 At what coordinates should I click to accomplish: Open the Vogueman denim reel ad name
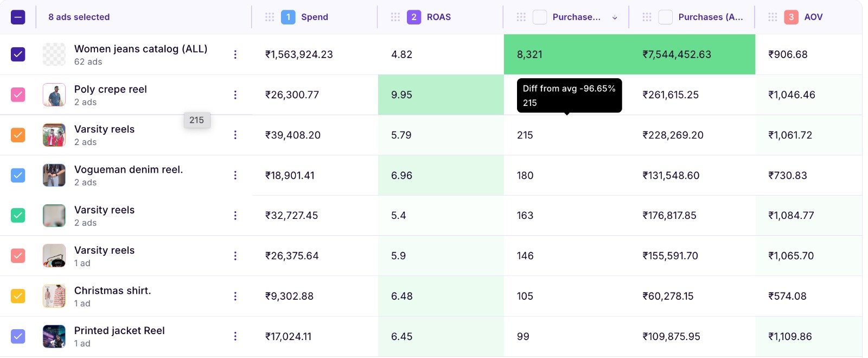tap(129, 169)
